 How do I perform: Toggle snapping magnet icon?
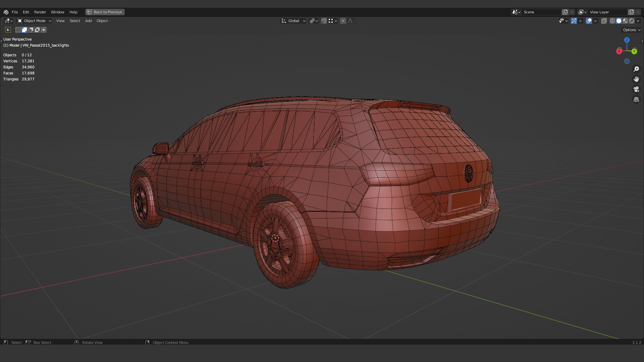click(x=324, y=21)
